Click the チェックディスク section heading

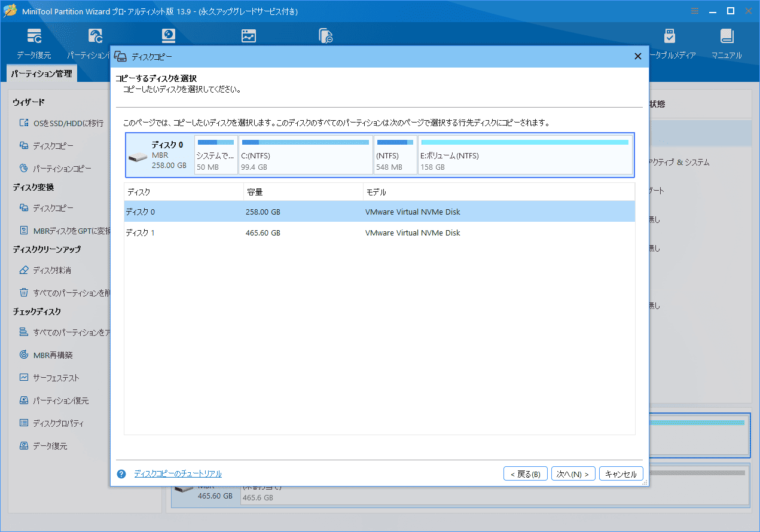click(36, 312)
